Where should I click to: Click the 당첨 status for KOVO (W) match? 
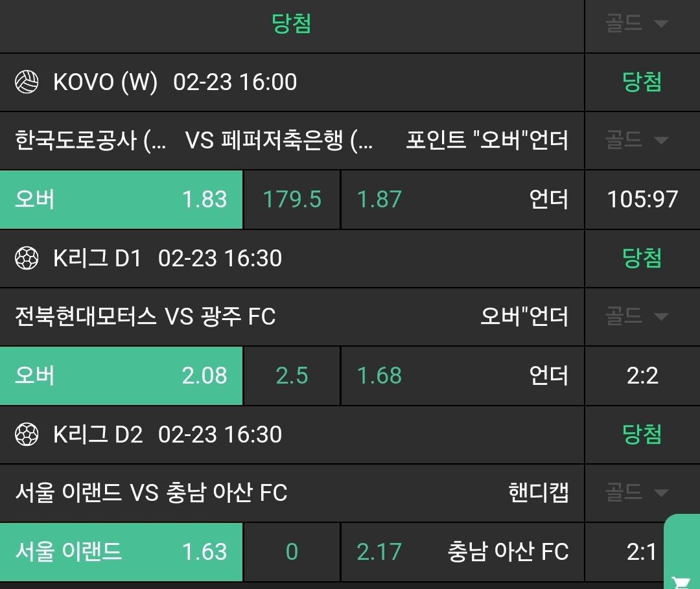pyautogui.click(x=642, y=82)
